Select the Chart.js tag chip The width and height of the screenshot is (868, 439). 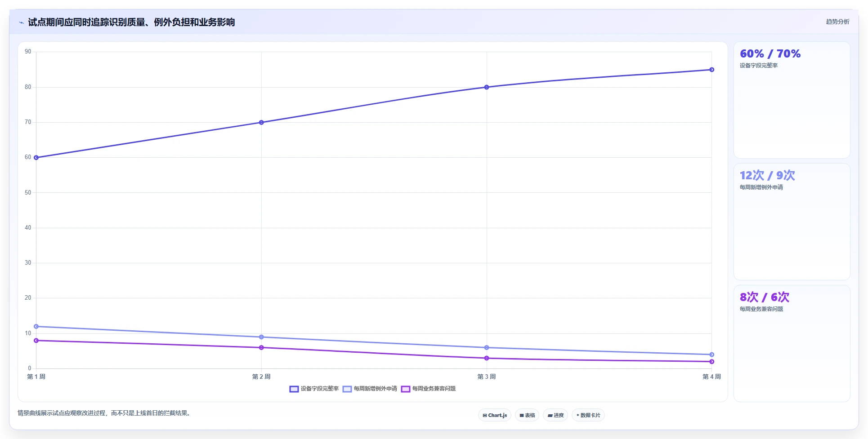point(495,415)
